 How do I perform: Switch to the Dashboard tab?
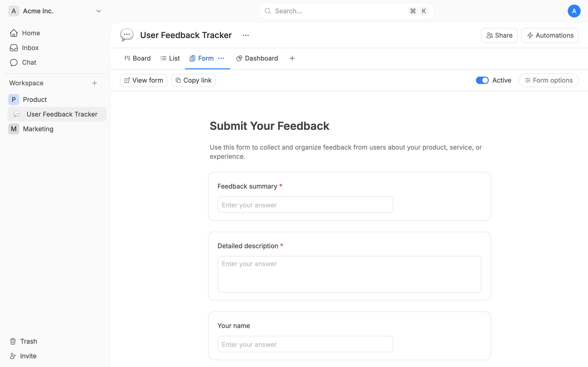coord(257,58)
